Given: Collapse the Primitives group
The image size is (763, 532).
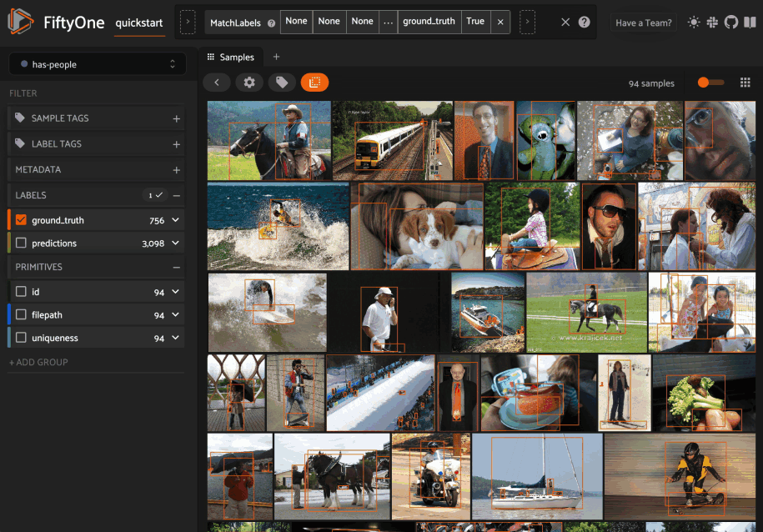Looking at the screenshot, I should 177,267.
